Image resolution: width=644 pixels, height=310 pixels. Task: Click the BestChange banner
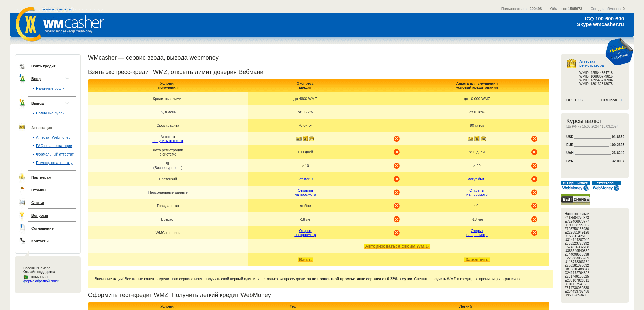coord(575,199)
